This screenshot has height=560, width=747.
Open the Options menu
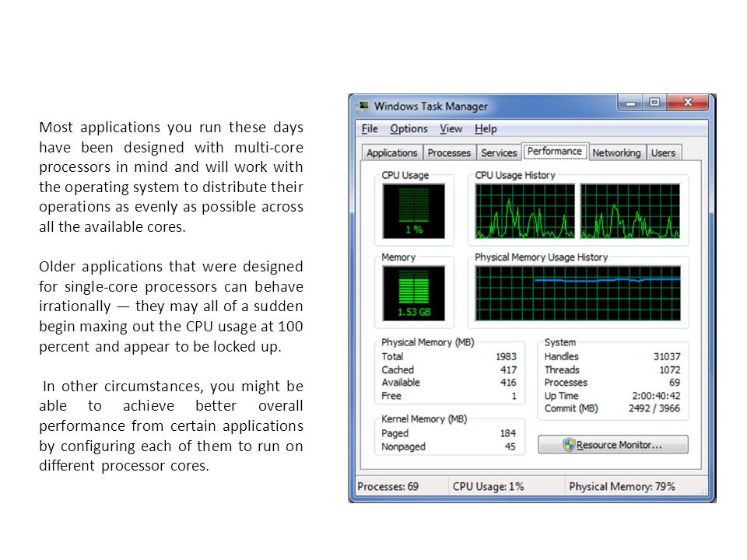[x=409, y=128]
